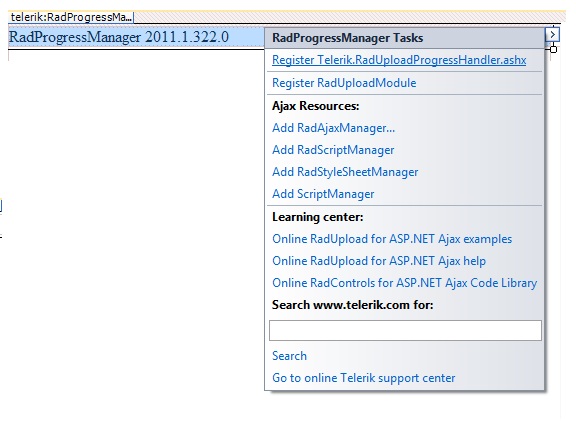Choose Add ScriptManager

pyautogui.click(x=323, y=194)
